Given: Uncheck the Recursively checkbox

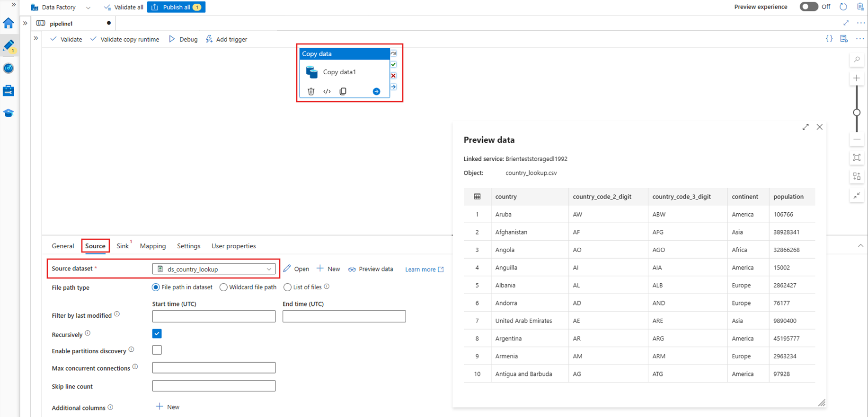Looking at the screenshot, I should pos(157,334).
